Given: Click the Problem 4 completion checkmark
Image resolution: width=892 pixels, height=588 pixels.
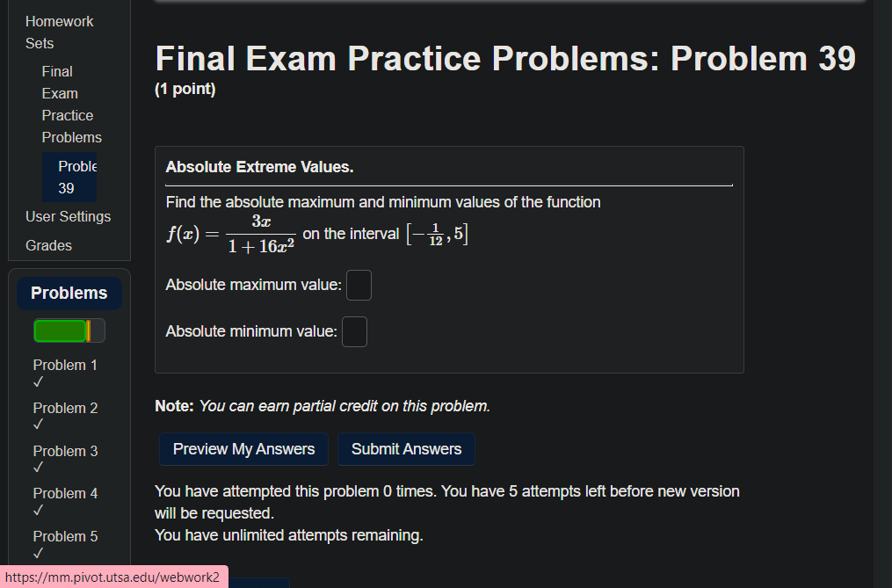Looking at the screenshot, I should [x=37, y=510].
